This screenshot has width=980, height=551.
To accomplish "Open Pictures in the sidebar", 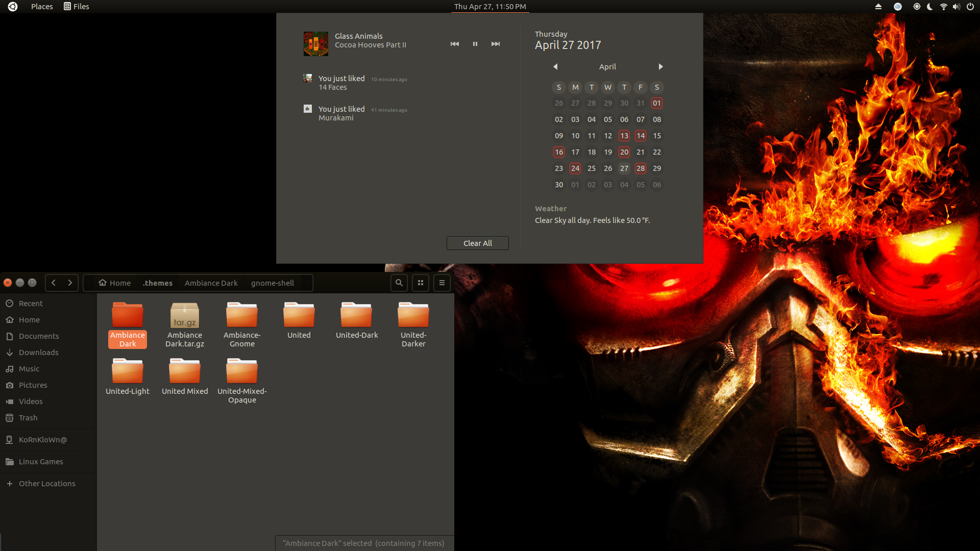I will 48,385.
